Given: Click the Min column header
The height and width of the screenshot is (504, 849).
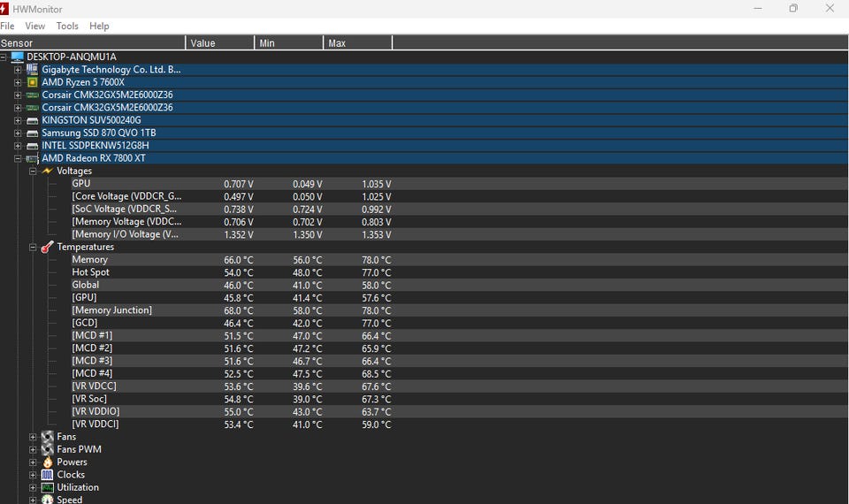Looking at the screenshot, I should (x=288, y=42).
